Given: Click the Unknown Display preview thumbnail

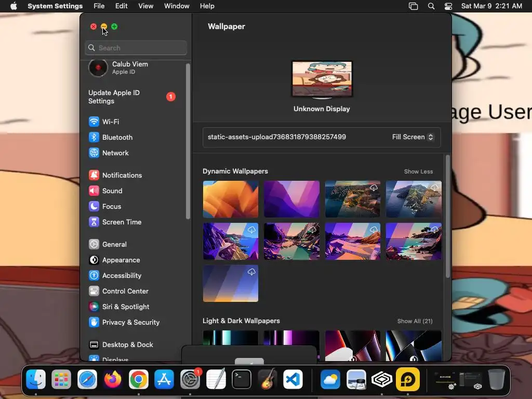Looking at the screenshot, I should tap(322, 79).
